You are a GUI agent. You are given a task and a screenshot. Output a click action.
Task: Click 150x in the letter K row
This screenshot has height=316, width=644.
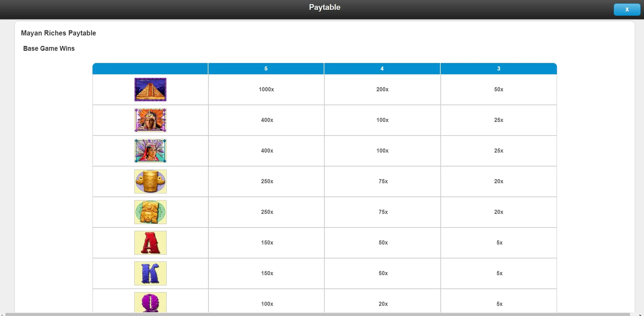point(267,273)
